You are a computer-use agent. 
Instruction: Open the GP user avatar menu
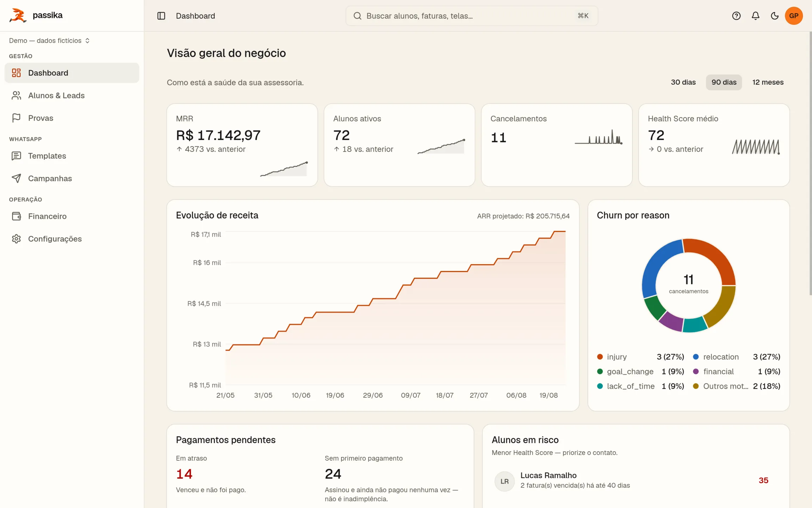(794, 16)
